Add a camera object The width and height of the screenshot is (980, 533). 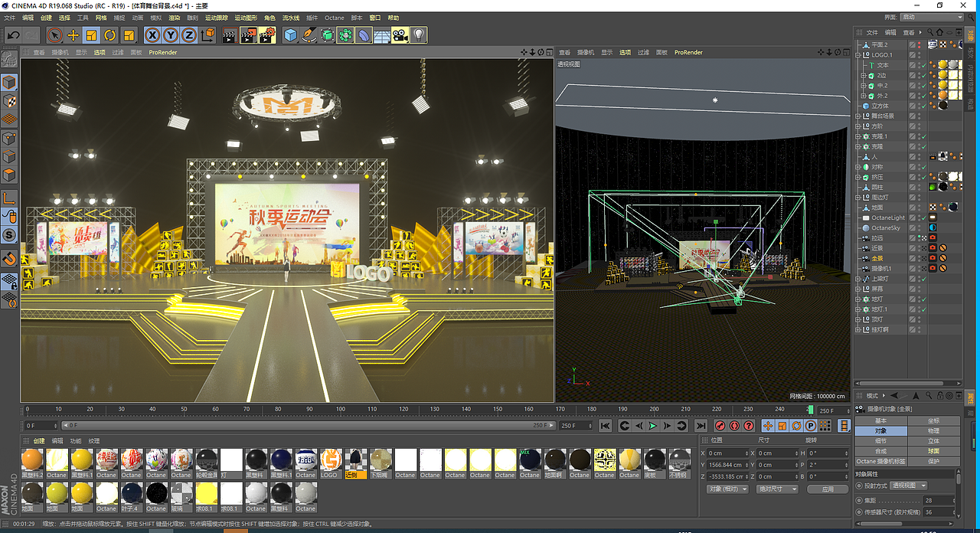click(x=400, y=34)
